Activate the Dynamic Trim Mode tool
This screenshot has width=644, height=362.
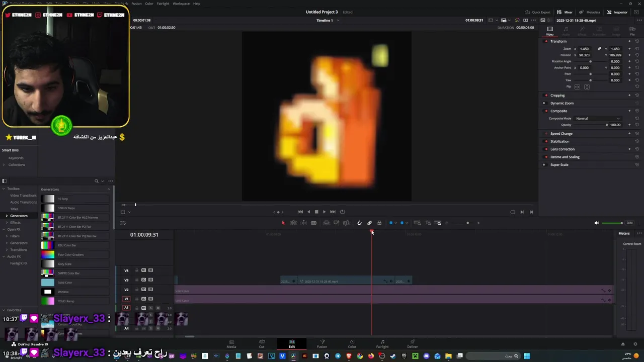(x=303, y=223)
